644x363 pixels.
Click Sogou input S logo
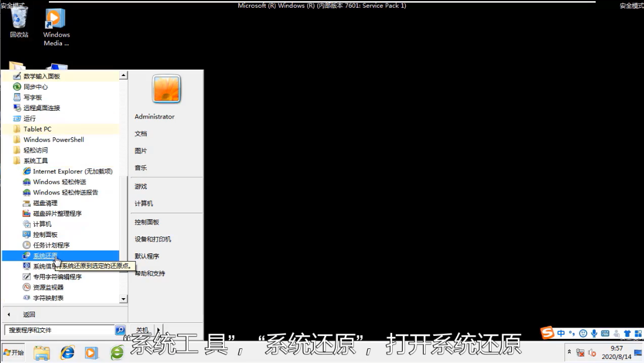pyautogui.click(x=547, y=332)
